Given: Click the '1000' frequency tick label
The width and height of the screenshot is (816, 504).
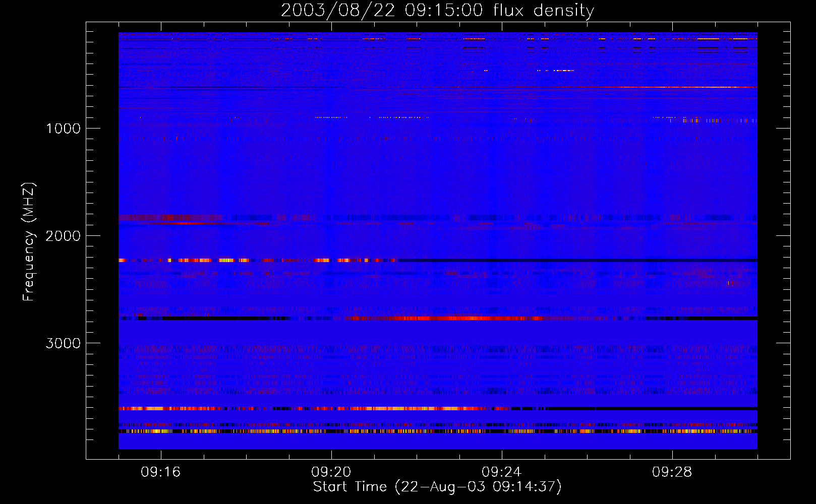Looking at the screenshot, I should (x=63, y=129).
